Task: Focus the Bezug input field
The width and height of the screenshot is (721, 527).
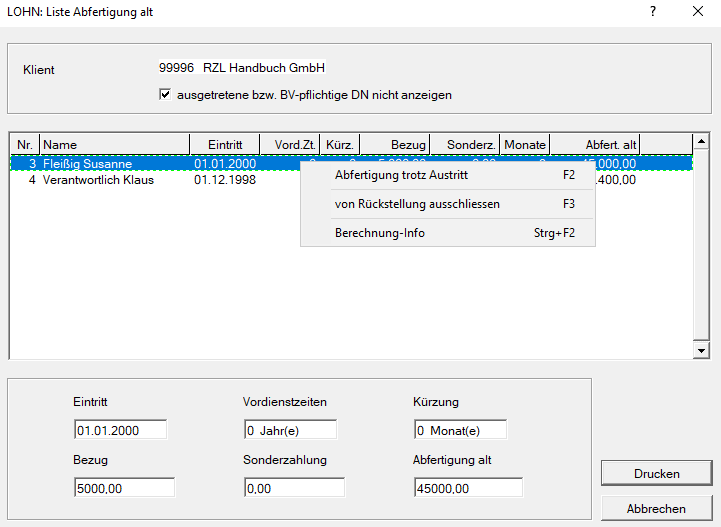Action: coord(124,488)
